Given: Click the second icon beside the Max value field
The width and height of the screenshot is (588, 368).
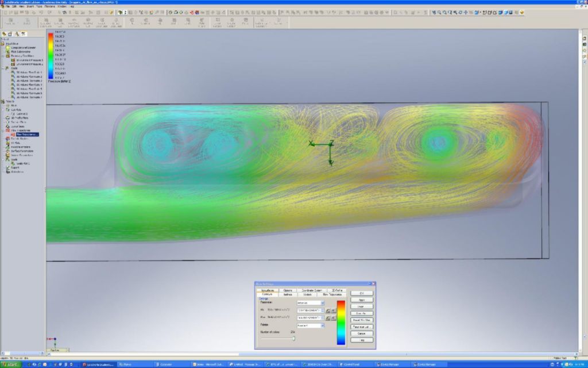Looking at the screenshot, I should (x=333, y=317).
